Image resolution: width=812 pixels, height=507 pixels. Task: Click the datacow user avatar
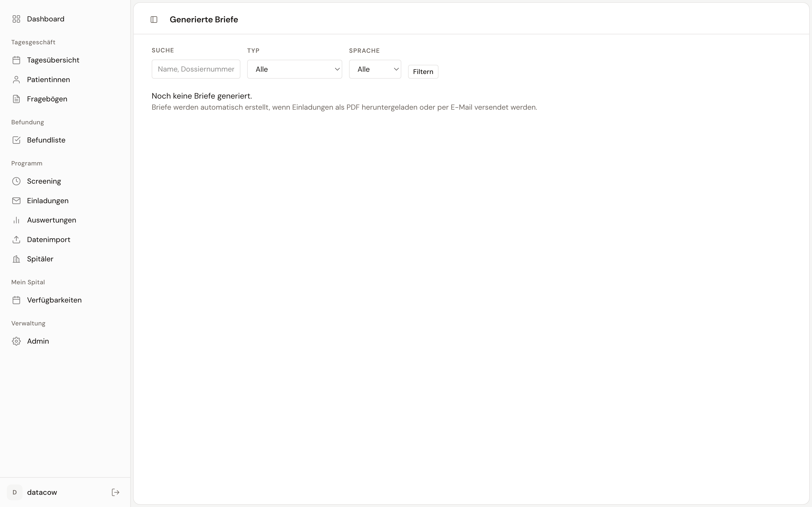pyautogui.click(x=14, y=492)
